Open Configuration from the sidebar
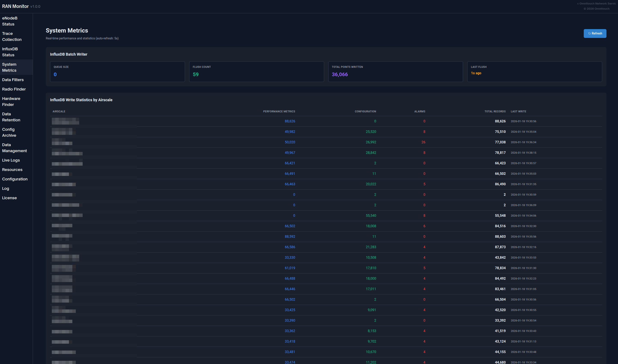Screen dimensions: 618x364 15,179
